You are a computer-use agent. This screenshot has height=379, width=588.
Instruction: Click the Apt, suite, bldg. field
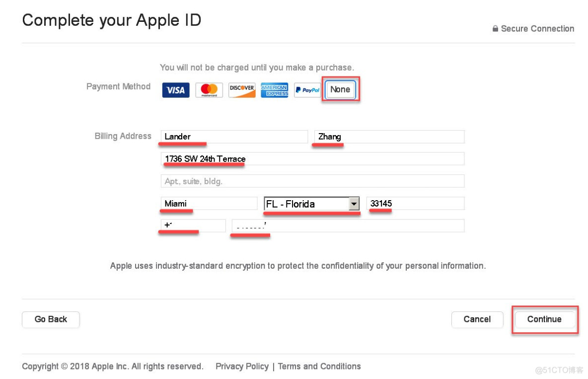coord(312,181)
